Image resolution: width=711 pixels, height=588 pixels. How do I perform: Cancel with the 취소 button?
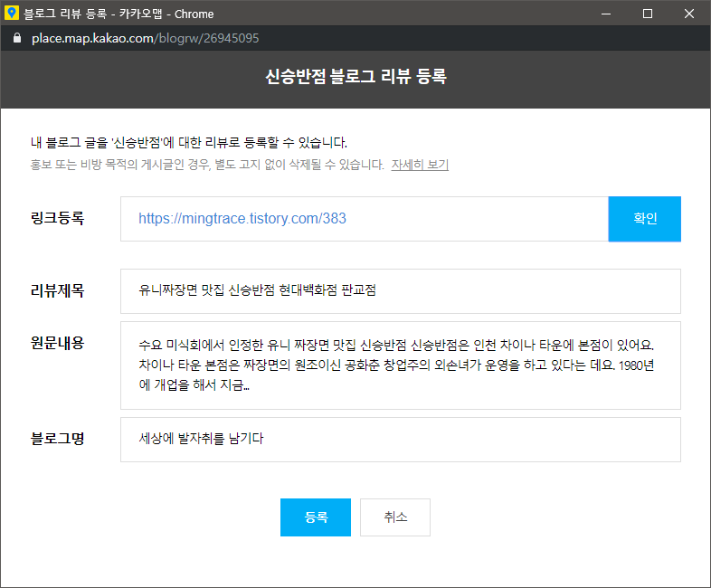pos(395,517)
